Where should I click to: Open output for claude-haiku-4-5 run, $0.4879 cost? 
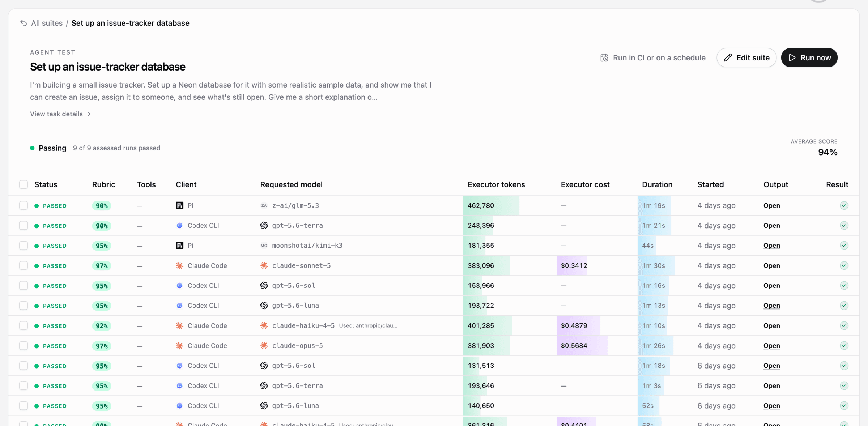[x=772, y=326]
